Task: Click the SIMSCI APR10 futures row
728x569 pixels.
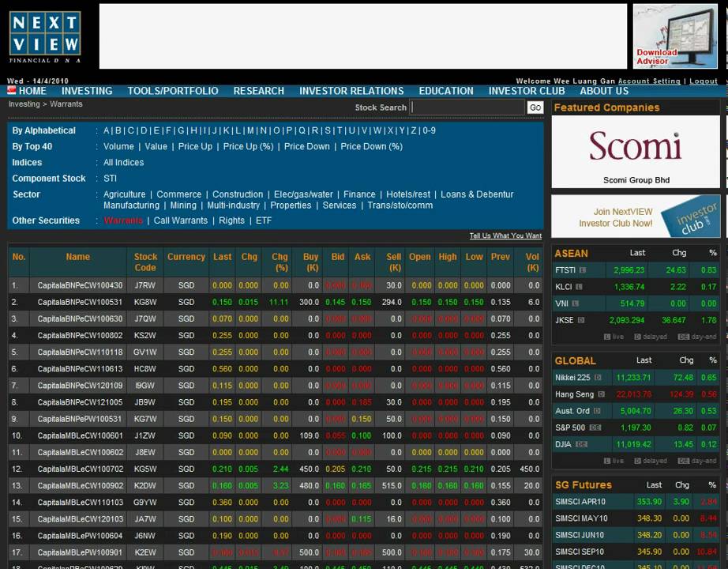Action: pyautogui.click(x=636, y=502)
